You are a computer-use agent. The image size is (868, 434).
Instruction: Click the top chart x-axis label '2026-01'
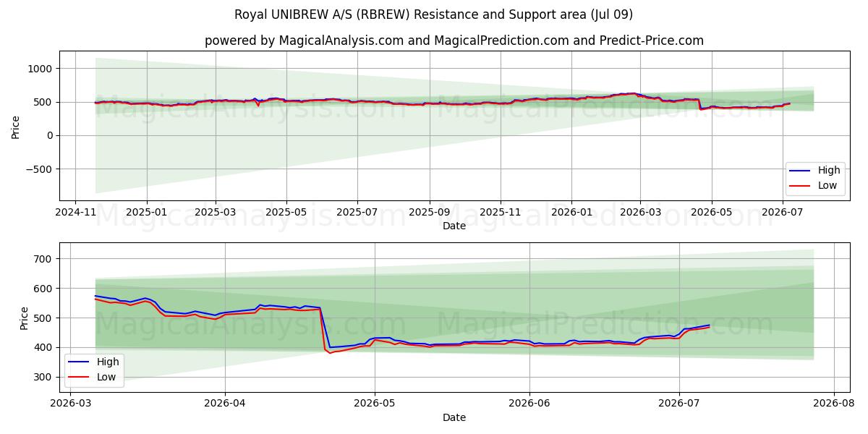click(x=571, y=213)
